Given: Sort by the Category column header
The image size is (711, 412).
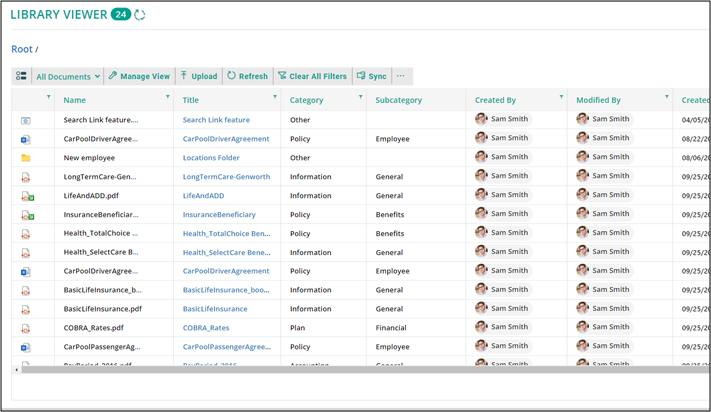Looking at the screenshot, I should click(x=306, y=100).
